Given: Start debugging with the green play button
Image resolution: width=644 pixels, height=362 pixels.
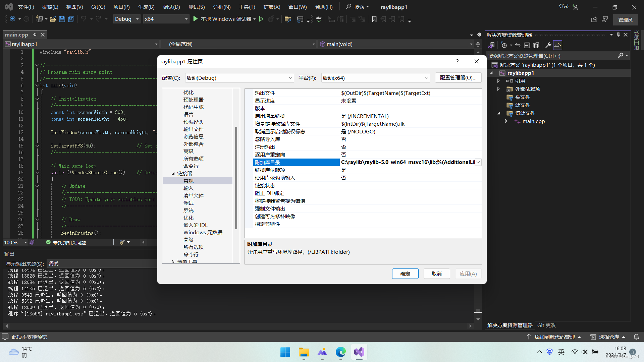Looking at the screenshot, I should point(196,19).
